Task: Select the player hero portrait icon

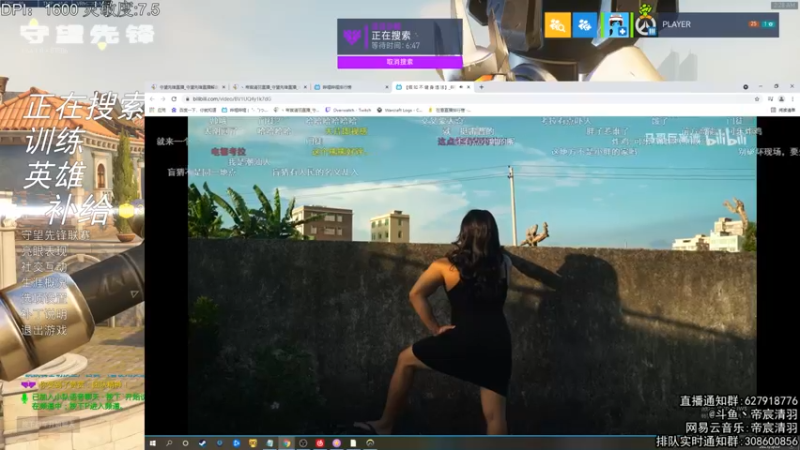Action: pos(617,24)
